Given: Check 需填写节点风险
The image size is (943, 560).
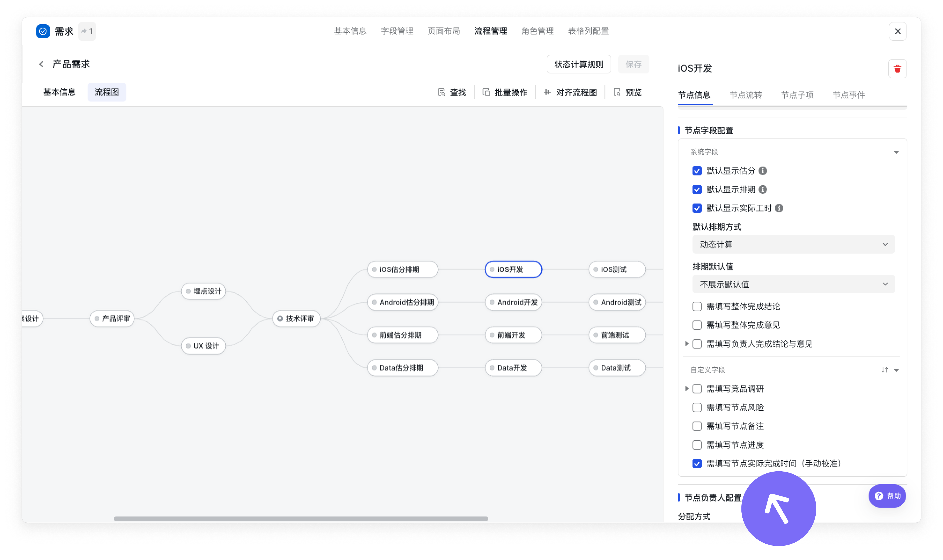Looking at the screenshot, I should click(697, 407).
